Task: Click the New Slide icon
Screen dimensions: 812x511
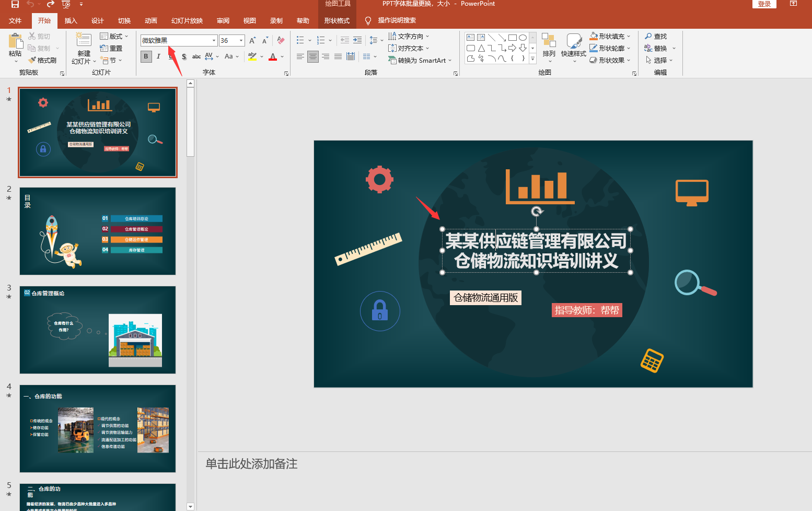Action: [84, 40]
